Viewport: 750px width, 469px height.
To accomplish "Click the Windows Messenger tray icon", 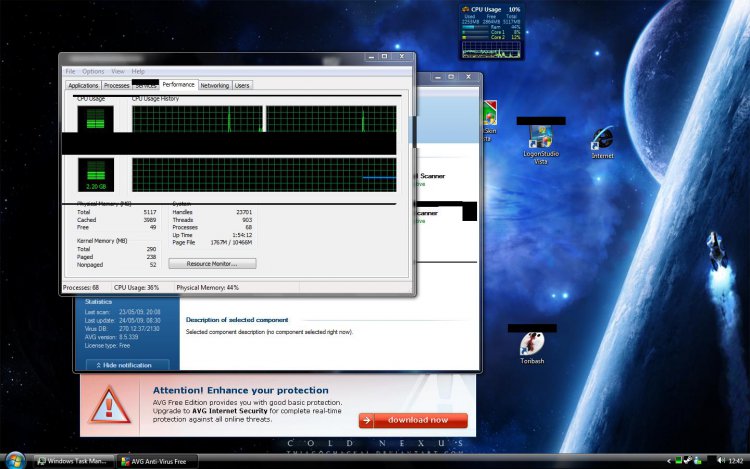I will 697,460.
